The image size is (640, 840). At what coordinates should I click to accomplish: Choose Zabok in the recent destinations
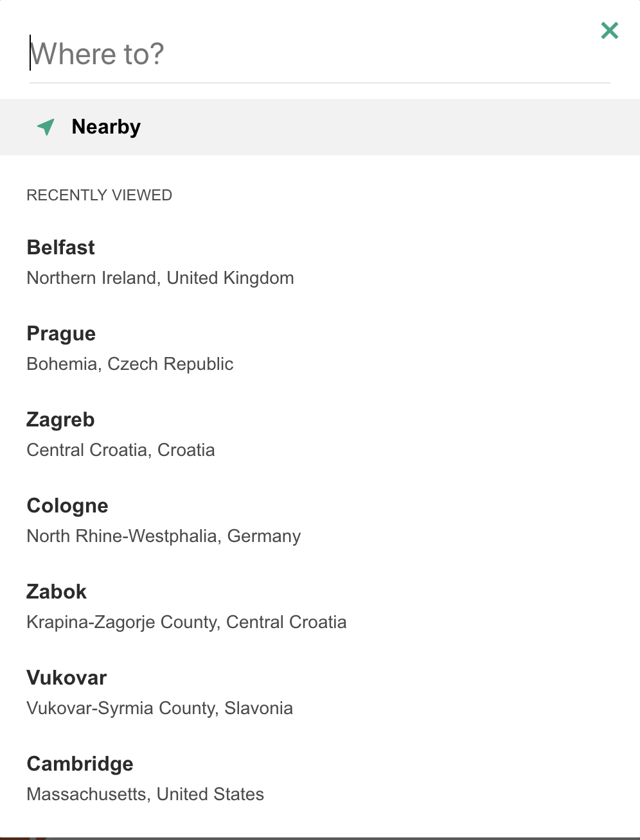click(57, 591)
